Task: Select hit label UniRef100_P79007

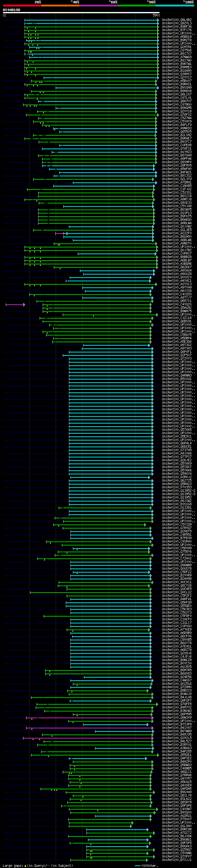Action: pos(177,819)
